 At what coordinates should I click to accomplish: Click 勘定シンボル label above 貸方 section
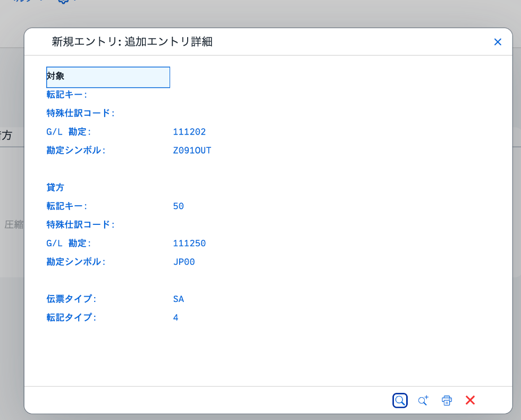point(75,150)
